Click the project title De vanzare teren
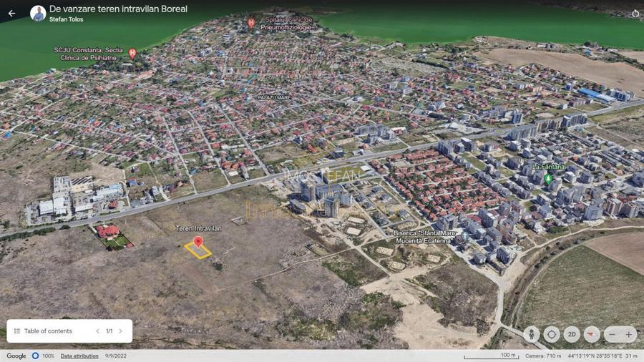This screenshot has width=644, height=362. pos(118,9)
